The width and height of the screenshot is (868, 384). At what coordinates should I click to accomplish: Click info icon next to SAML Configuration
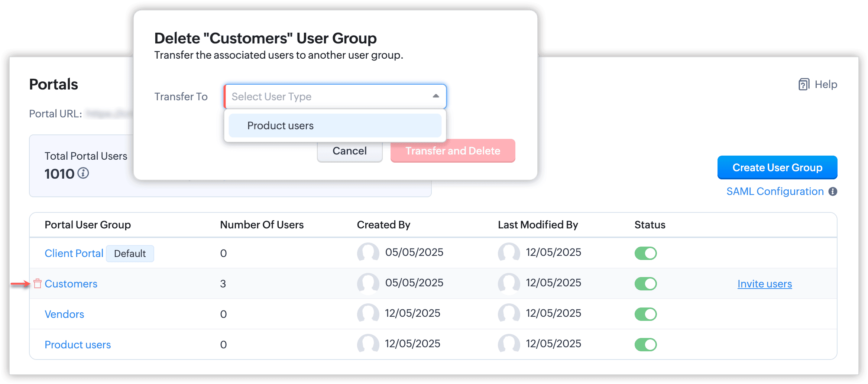click(833, 192)
